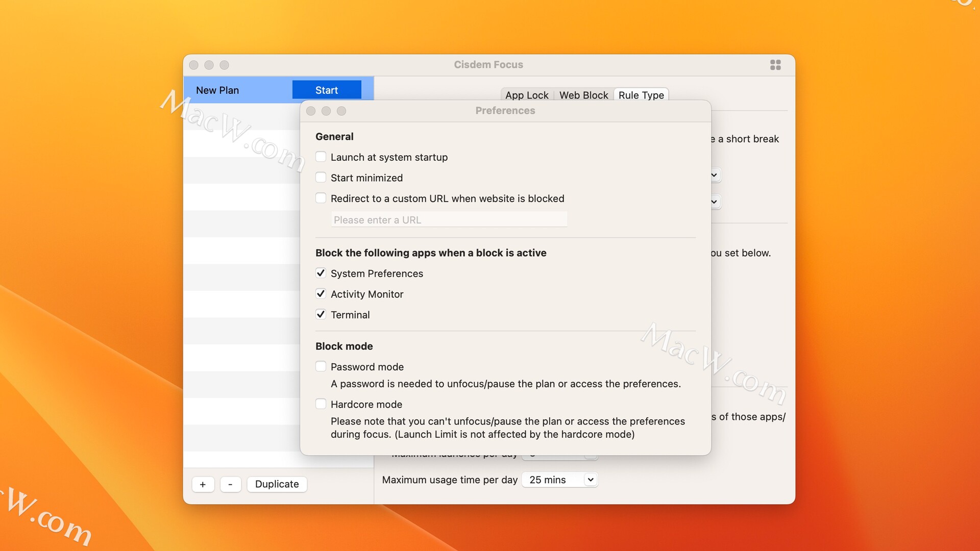Click the 'General' heading
This screenshot has height=551, width=980.
pyautogui.click(x=334, y=136)
